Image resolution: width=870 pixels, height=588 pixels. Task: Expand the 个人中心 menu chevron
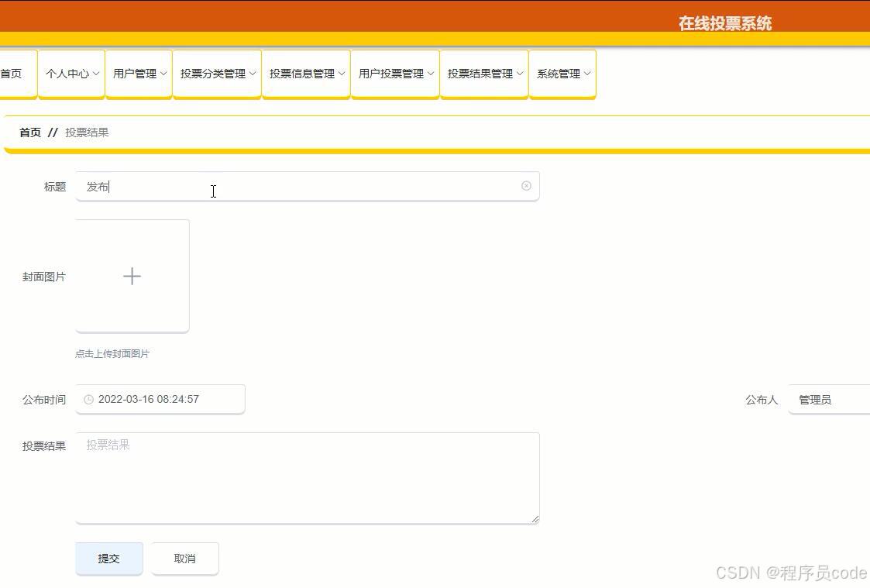point(96,74)
